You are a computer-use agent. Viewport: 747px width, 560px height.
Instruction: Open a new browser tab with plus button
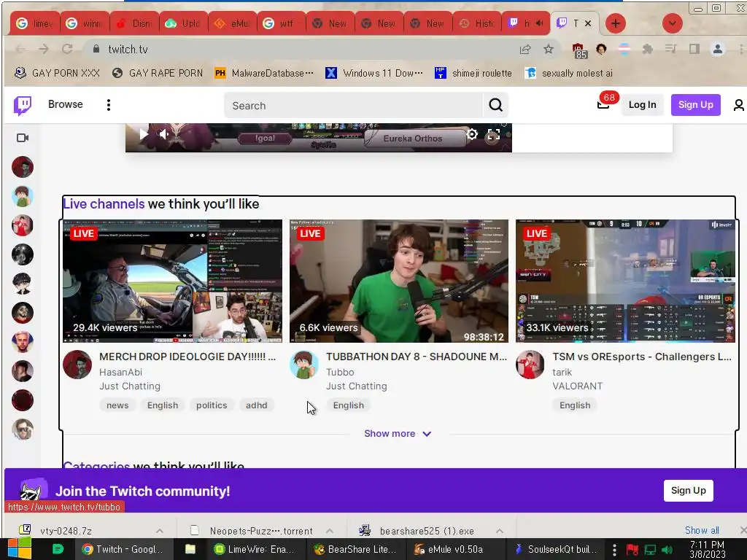pyautogui.click(x=616, y=23)
